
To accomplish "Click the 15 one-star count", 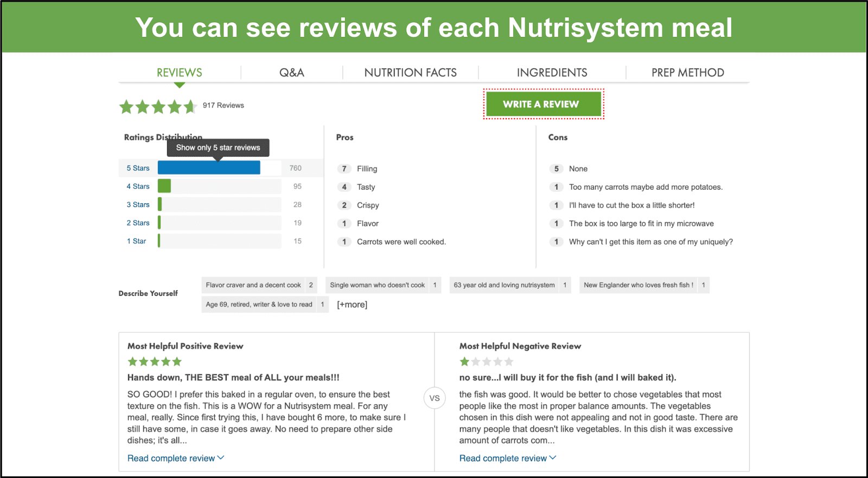I will pyautogui.click(x=297, y=241).
